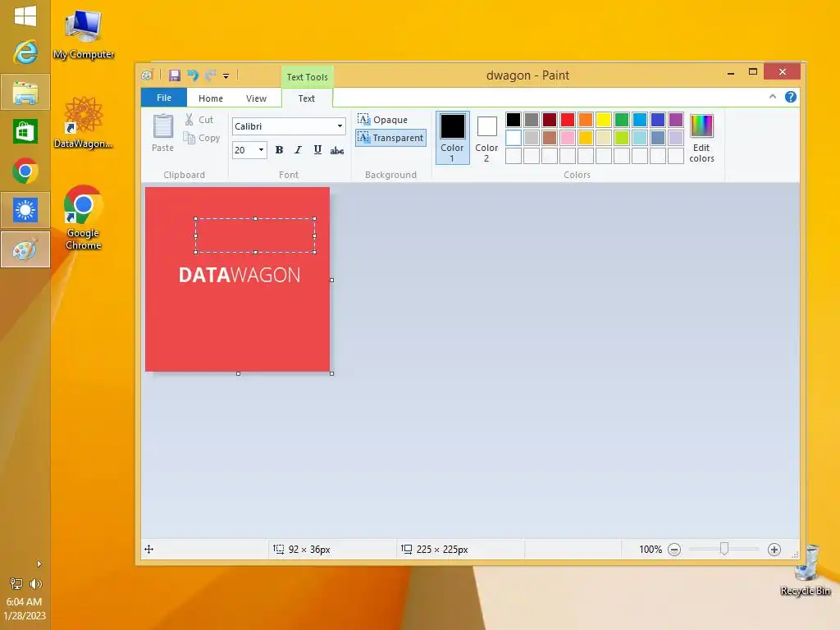Screen dimensions: 840x630
Task: Pick the orange color swatch
Action: [x=586, y=120]
